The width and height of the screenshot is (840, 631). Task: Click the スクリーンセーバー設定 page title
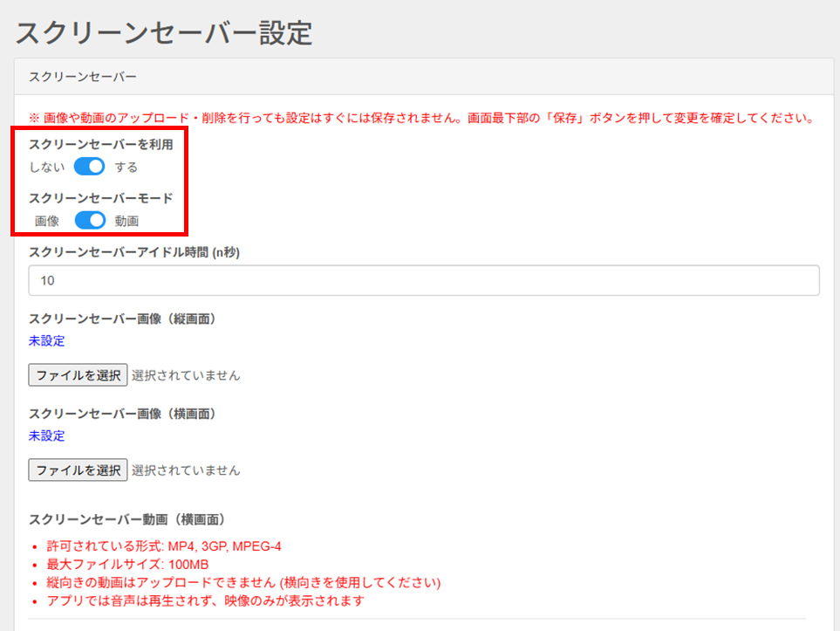click(164, 32)
